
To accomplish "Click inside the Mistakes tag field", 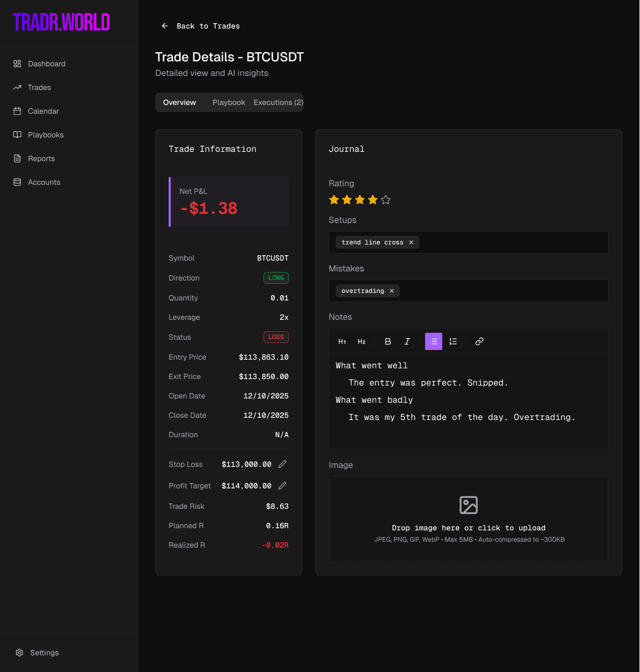I will coord(469,291).
